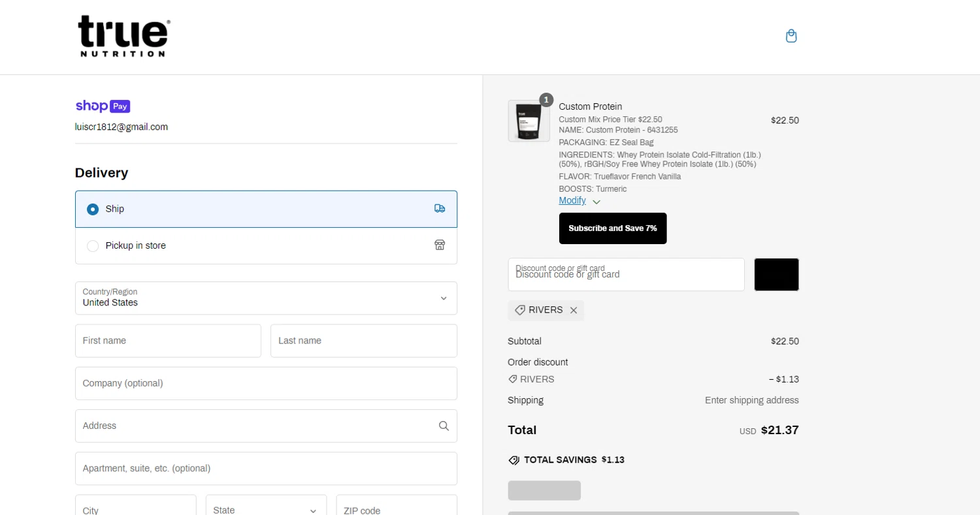Click the Shop Pay logo
The height and width of the screenshot is (515, 980).
click(x=103, y=106)
